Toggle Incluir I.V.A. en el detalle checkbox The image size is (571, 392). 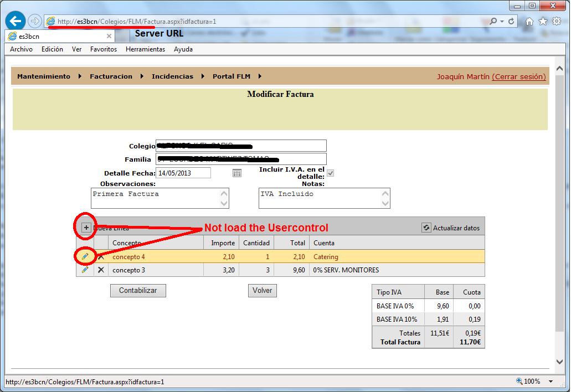coord(330,173)
